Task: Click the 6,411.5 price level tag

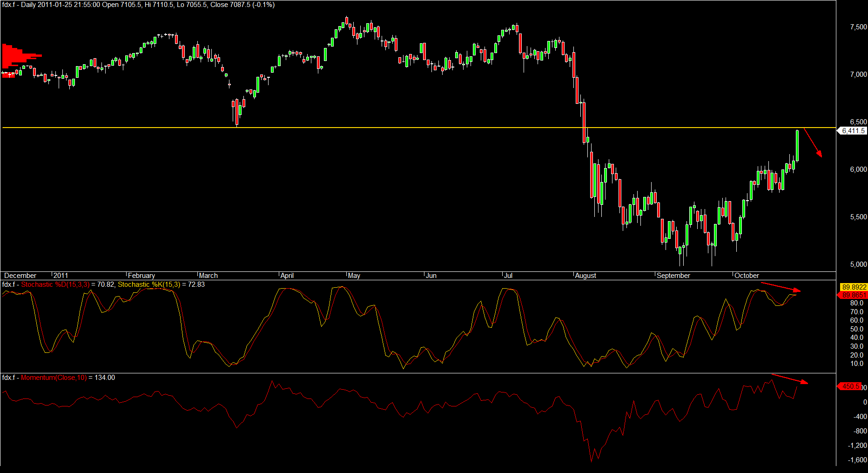Action: 853,131
